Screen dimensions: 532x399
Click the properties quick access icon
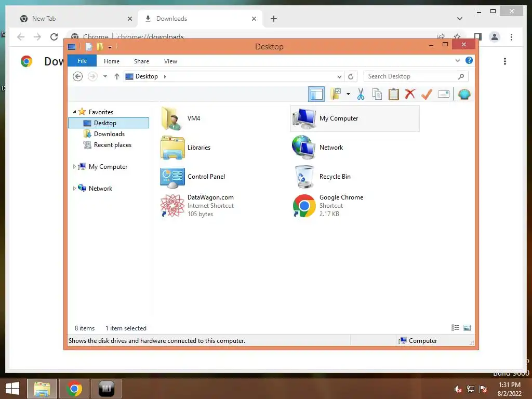(x=88, y=47)
